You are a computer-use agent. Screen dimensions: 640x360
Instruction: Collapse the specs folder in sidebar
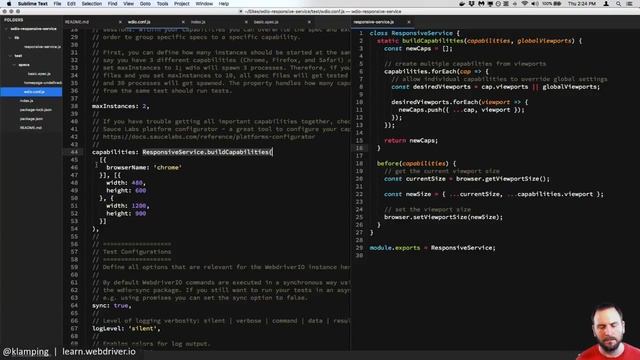coord(15,65)
